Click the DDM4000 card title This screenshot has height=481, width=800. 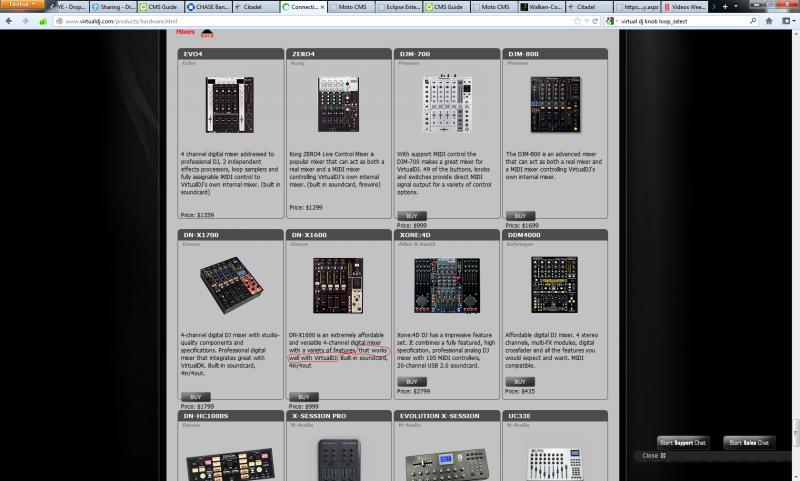click(x=524, y=235)
